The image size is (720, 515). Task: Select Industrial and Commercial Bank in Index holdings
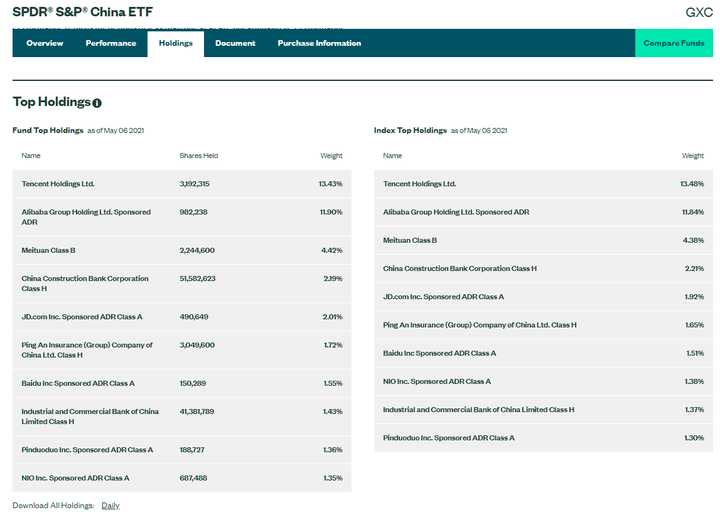[478, 409]
